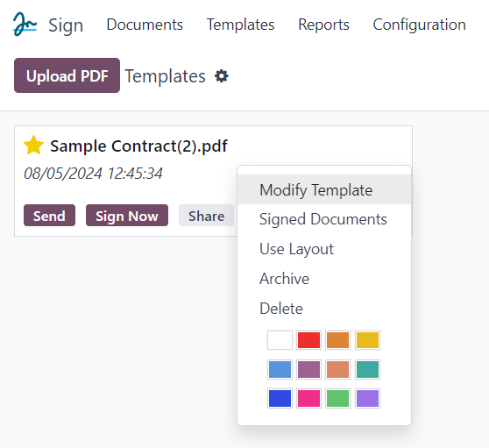Viewport: 489px width, 448px height.
Task: Click the Send button on the template card
Action: point(49,216)
